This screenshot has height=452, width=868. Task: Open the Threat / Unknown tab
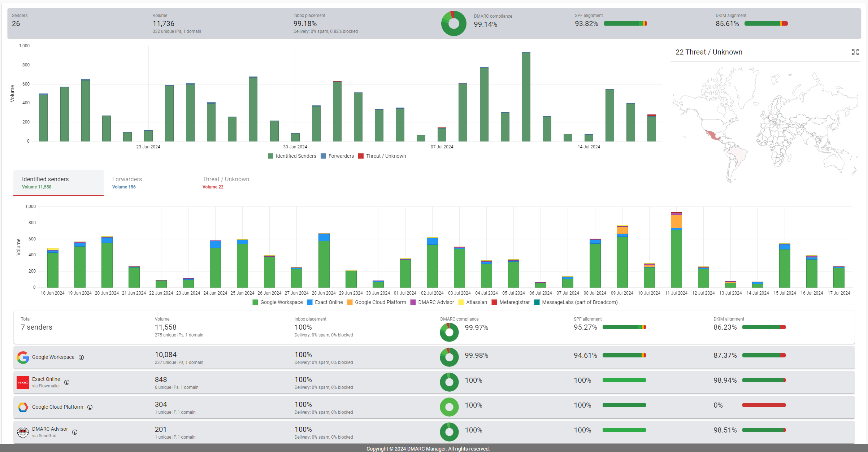click(226, 182)
